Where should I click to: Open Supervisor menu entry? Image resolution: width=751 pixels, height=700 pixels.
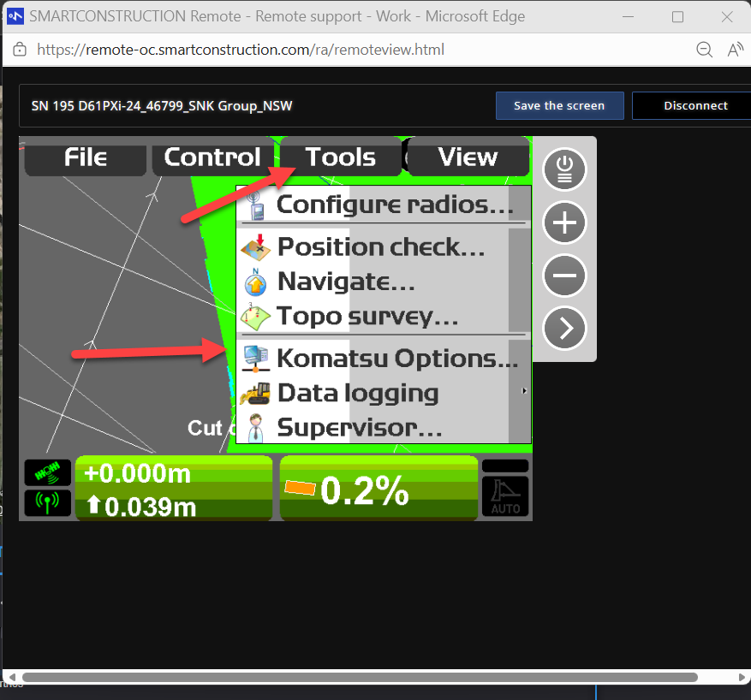384,427
